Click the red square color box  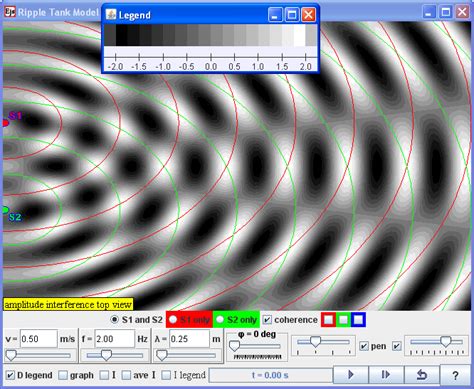tap(328, 319)
